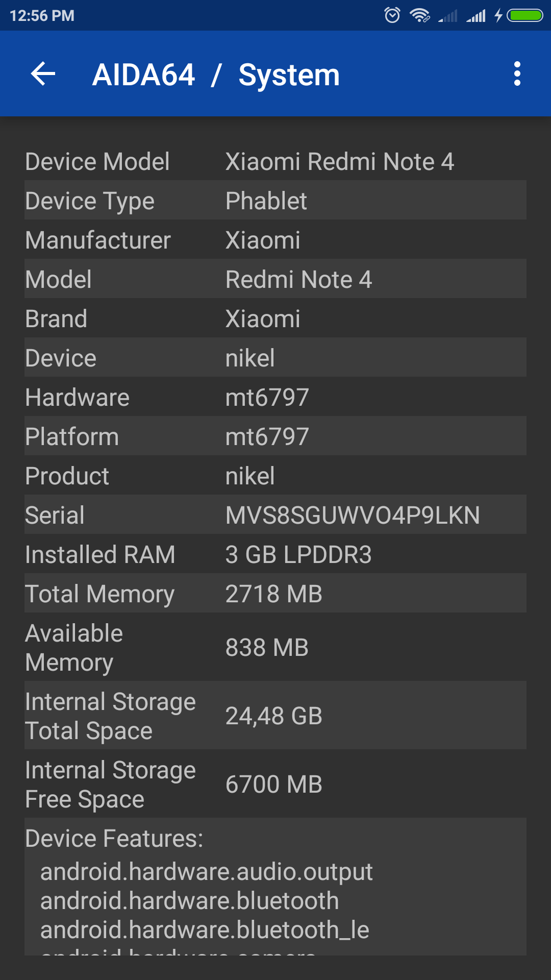Tap the alarm clock status icon
Screen dimensions: 551x980
[x=392, y=15]
